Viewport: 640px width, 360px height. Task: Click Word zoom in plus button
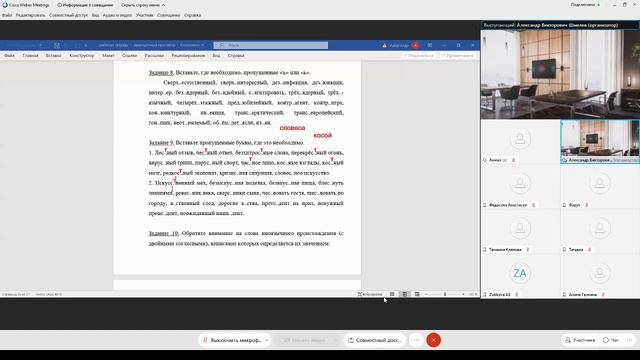click(463, 294)
